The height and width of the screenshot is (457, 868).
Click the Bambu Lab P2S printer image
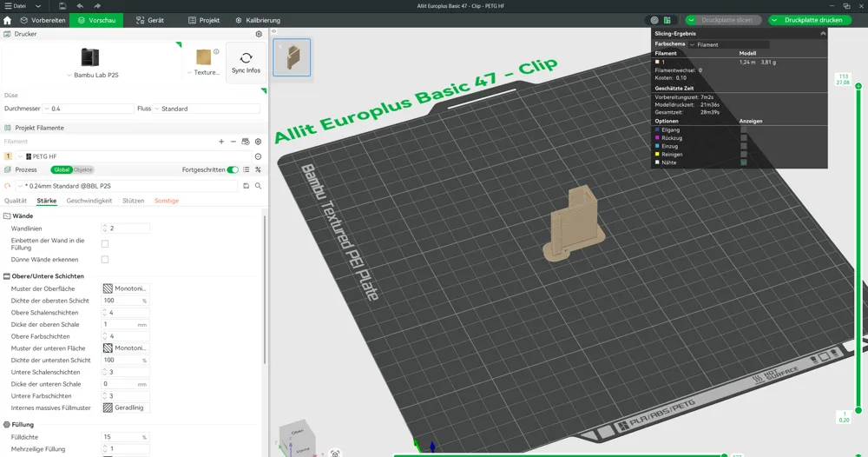point(89,57)
